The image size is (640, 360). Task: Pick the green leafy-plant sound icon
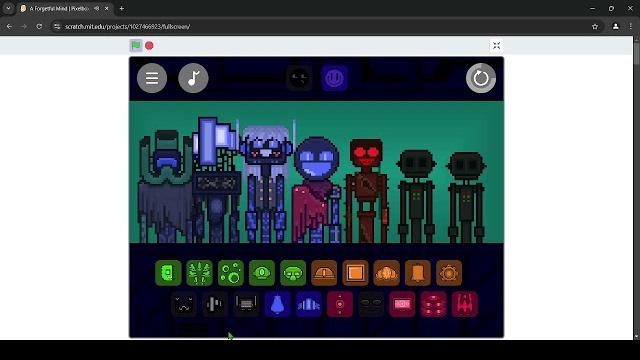tap(199, 273)
